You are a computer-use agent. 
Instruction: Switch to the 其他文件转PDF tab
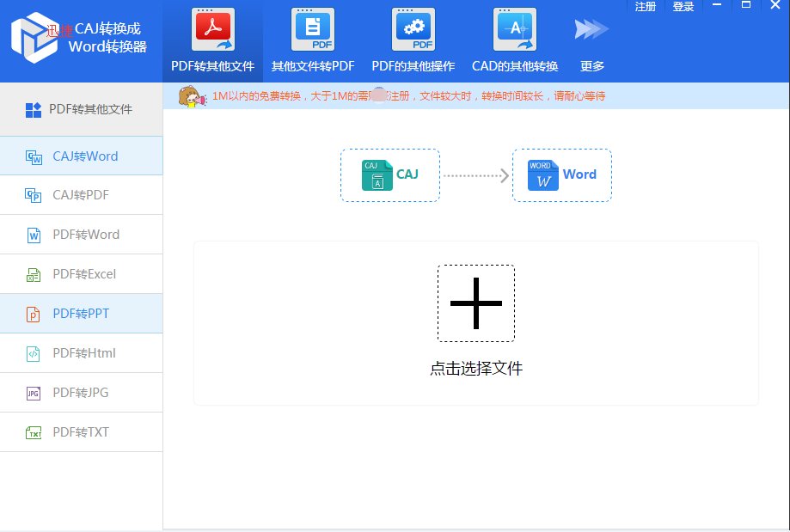click(311, 40)
